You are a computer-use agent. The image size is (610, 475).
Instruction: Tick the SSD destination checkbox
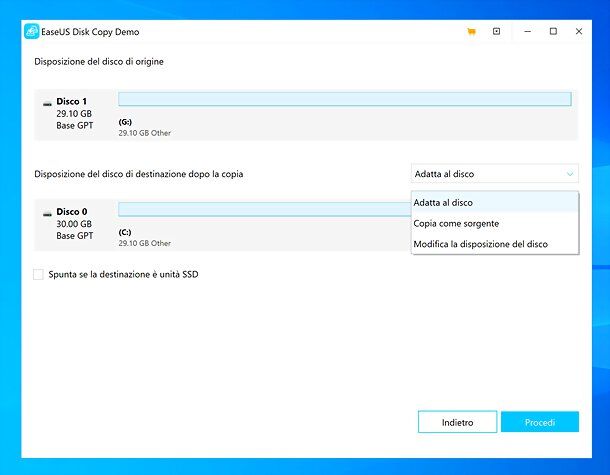tap(38, 274)
